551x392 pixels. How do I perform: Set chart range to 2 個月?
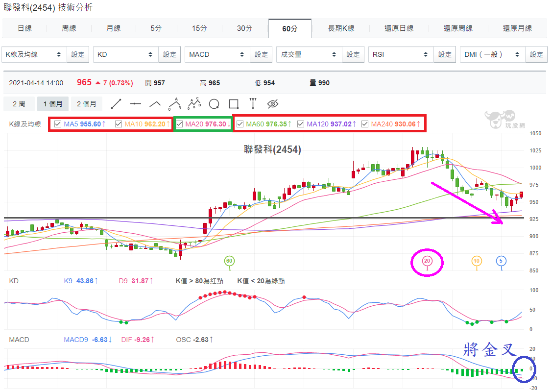(86, 104)
